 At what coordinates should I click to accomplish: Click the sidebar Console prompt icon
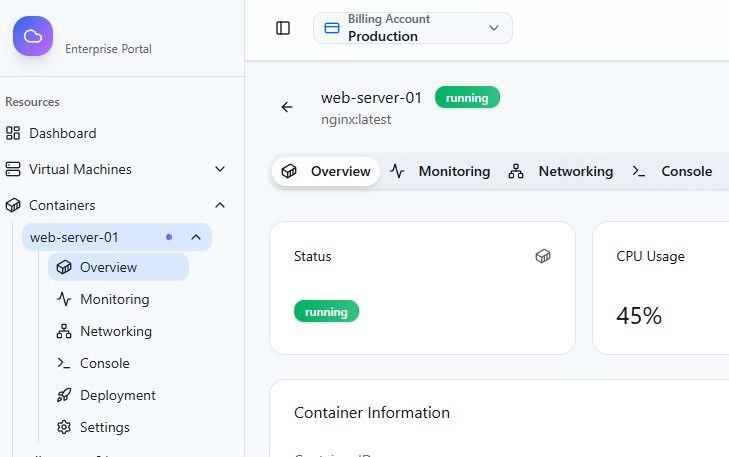(x=64, y=363)
